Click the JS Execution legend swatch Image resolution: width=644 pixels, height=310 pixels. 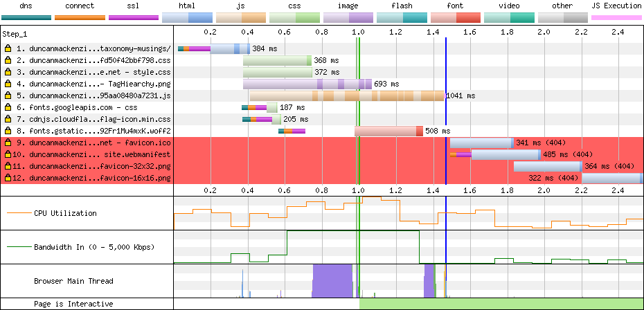point(616,17)
